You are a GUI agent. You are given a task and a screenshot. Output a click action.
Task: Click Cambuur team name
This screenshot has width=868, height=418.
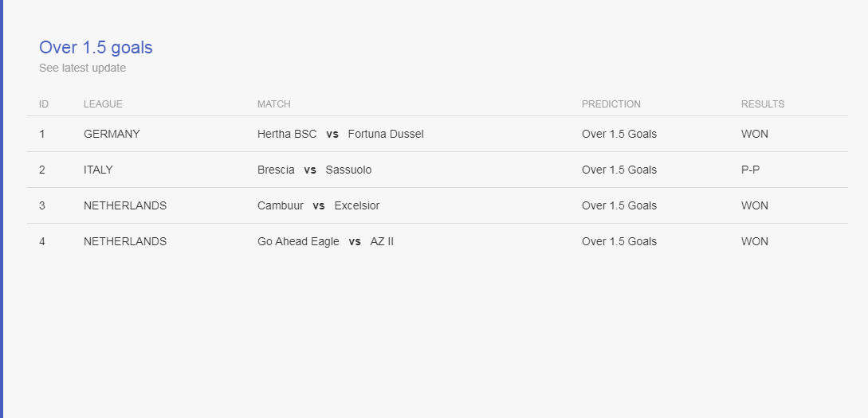281,205
